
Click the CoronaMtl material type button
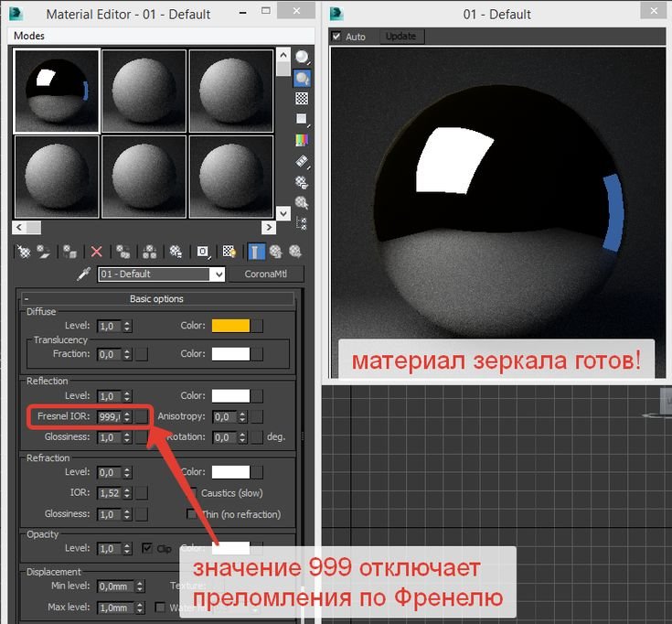click(x=267, y=274)
